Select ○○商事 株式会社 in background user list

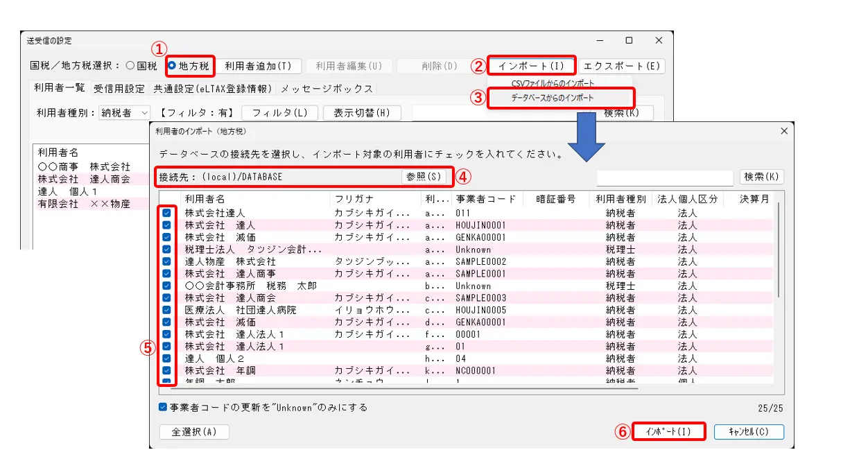click(x=84, y=166)
